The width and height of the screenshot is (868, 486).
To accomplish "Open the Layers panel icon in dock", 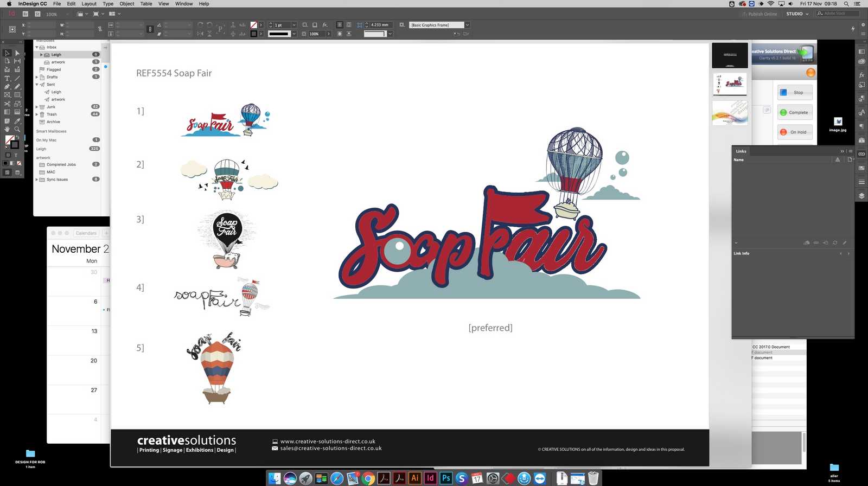I will (x=861, y=196).
